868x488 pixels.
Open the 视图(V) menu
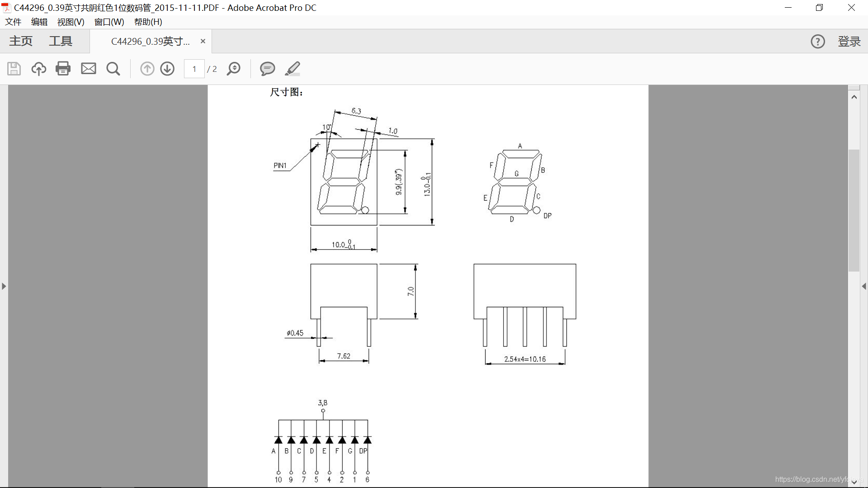pyautogui.click(x=71, y=22)
